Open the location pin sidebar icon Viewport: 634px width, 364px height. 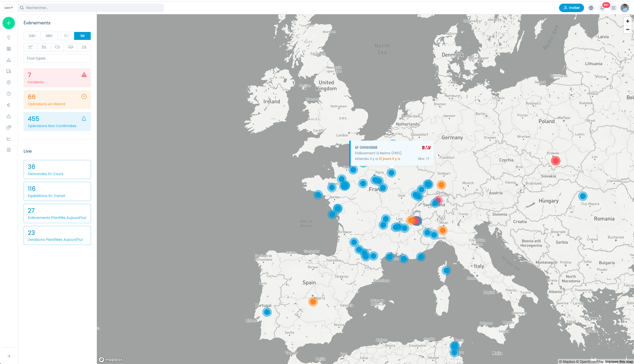(x=9, y=83)
